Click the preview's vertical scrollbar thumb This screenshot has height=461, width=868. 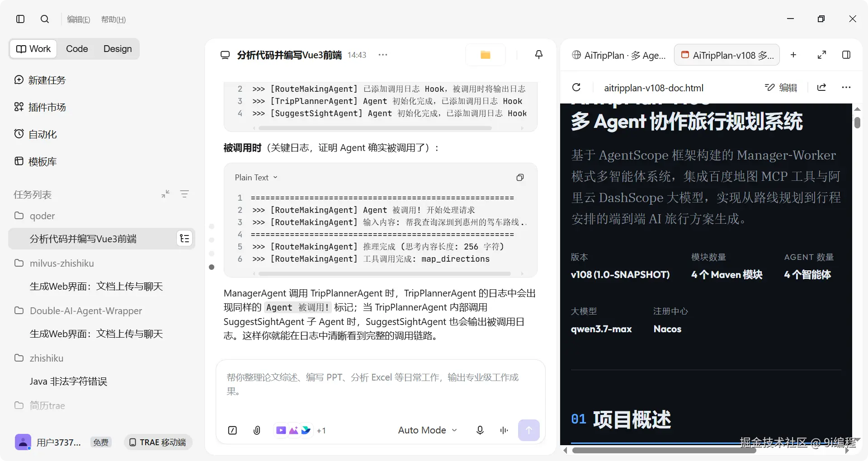pyautogui.click(x=857, y=122)
